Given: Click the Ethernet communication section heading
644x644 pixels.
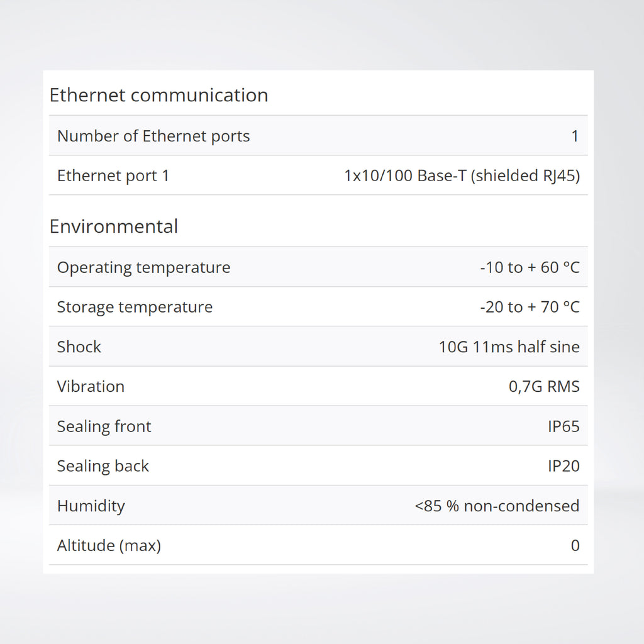Looking at the screenshot, I should coord(158,95).
